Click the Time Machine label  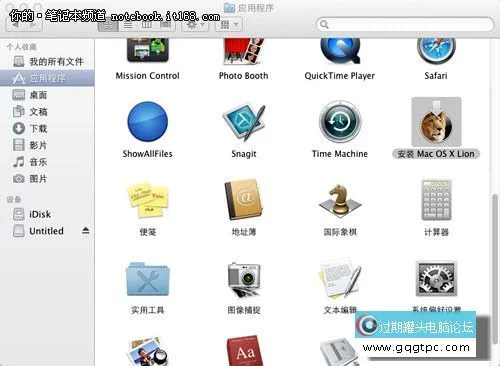[340, 154]
